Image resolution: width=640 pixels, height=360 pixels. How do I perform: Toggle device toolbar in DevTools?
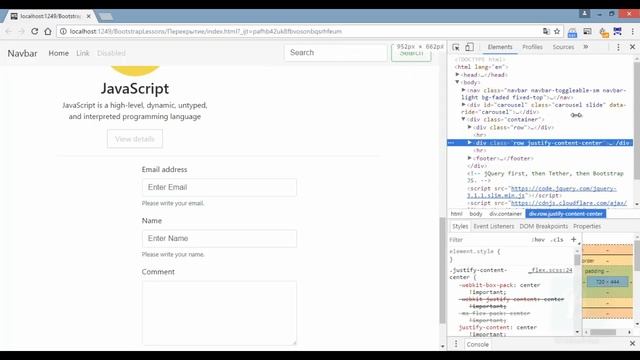469,47
